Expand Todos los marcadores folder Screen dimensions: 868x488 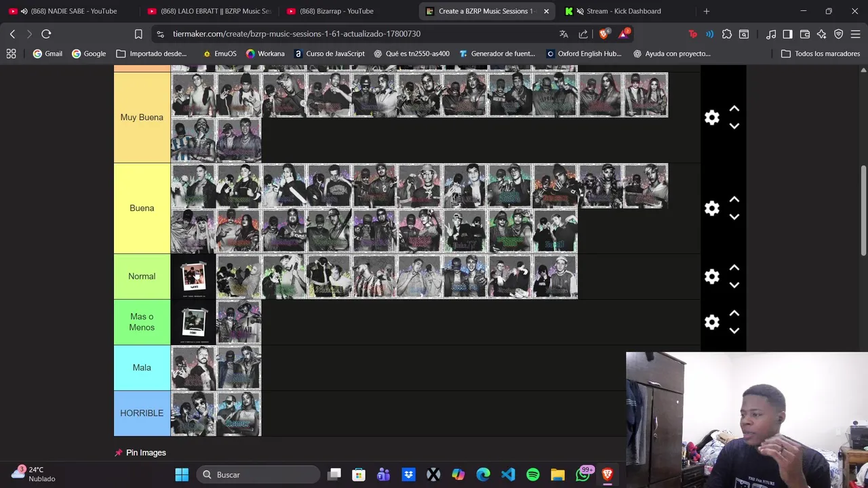coord(821,54)
